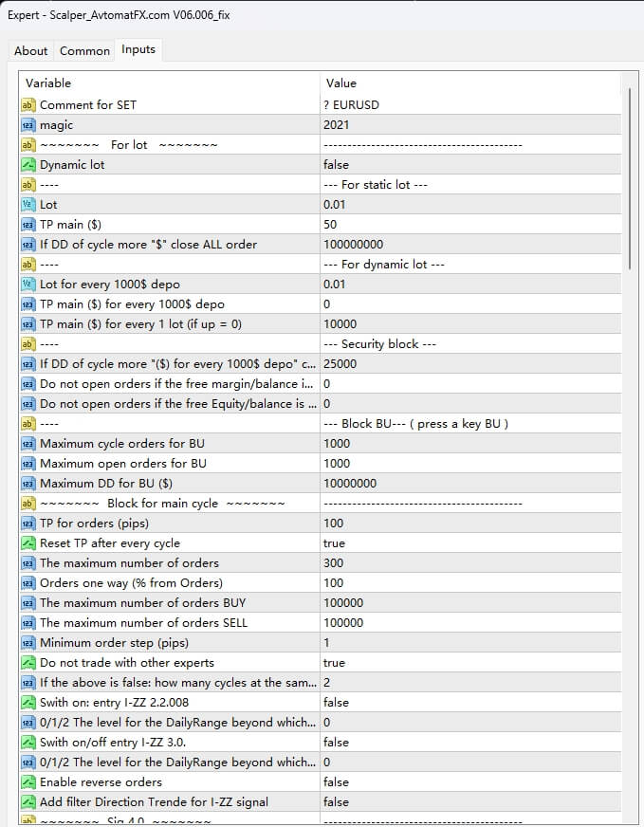Edit Maximum DD for BU value 10000000

470,483
